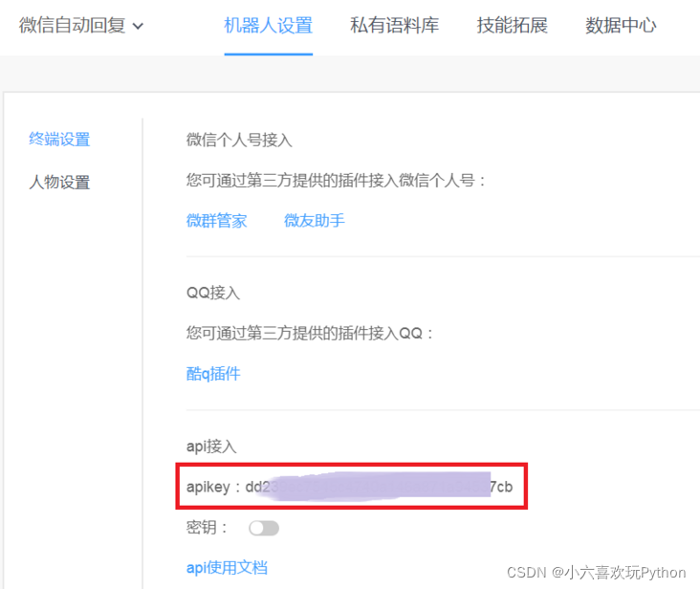
Task: Select 人物设置 in the sidebar
Action: coord(59,182)
